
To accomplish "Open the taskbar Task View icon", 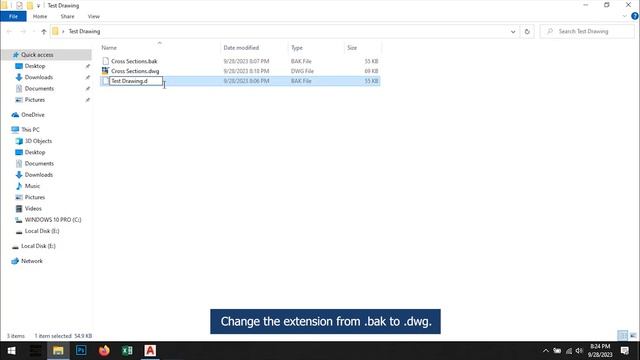I will tap(35, 351).
